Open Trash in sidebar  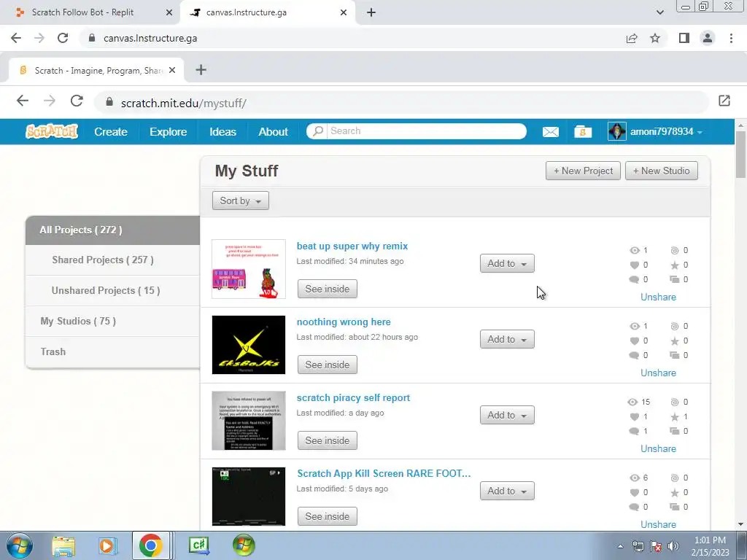[112, 351]
